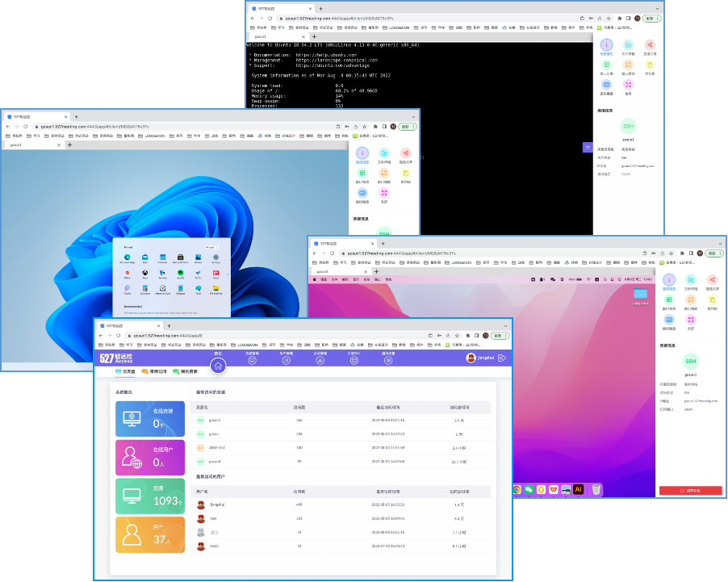Click the round home button in dashboard navigation
Viewport: 728px width, 582px height.
click(x=218, y=366)
